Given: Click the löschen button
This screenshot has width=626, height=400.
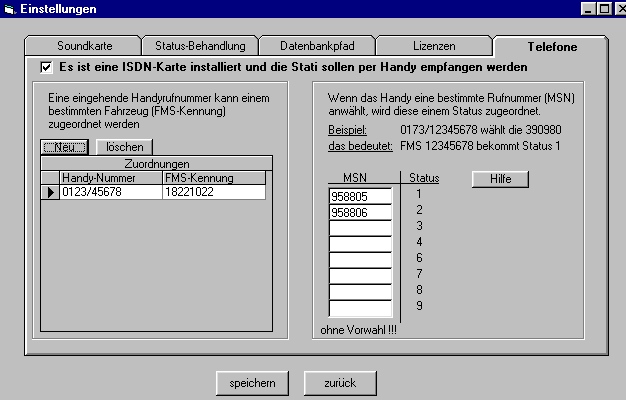Looking at the screenshot, I should 124,147.
